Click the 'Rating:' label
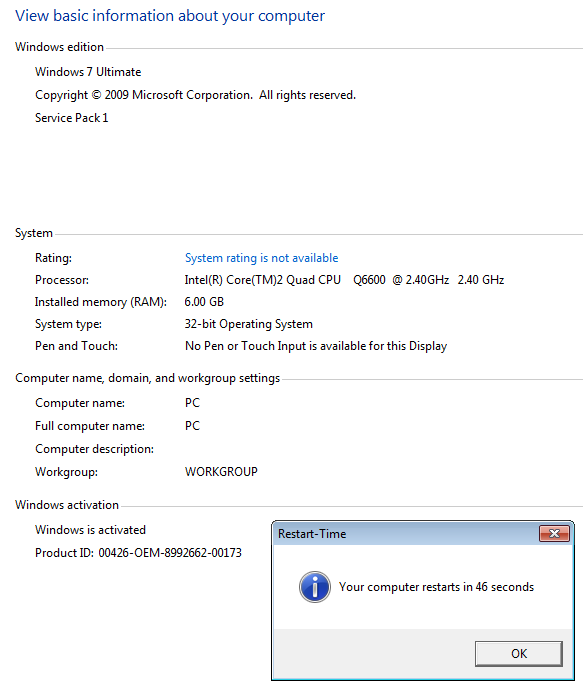Screen dimensions: 583x685 53,258
